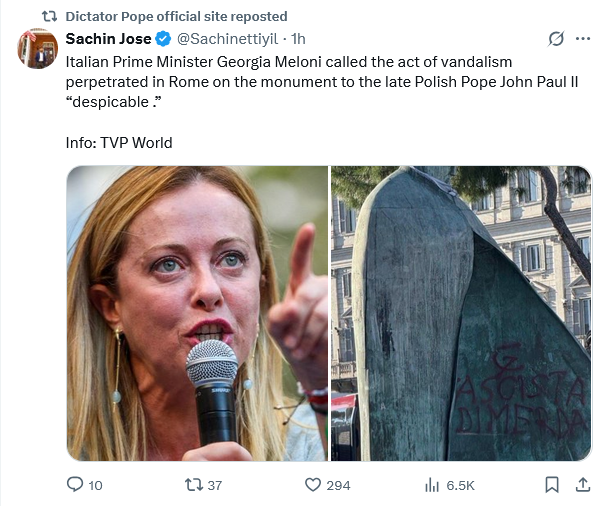The image size is (608, 506).
Task: Click the 1h post timestamp
Action: (298, 39)
